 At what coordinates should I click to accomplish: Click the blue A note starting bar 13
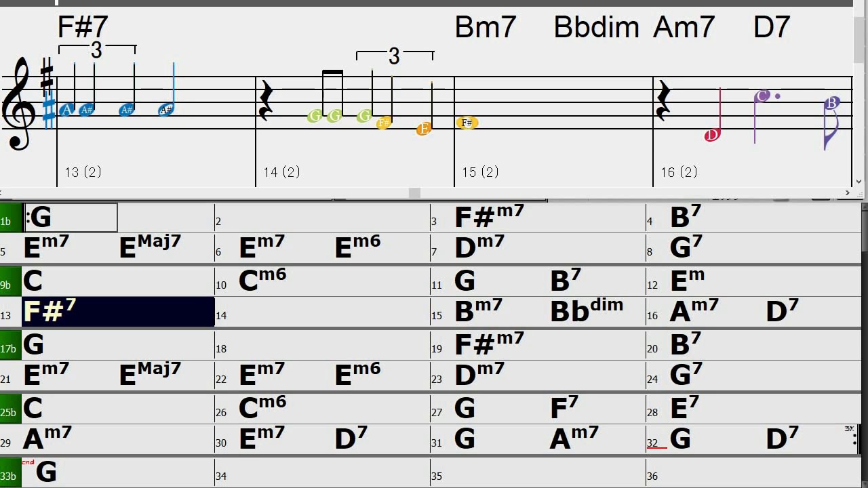66,110
